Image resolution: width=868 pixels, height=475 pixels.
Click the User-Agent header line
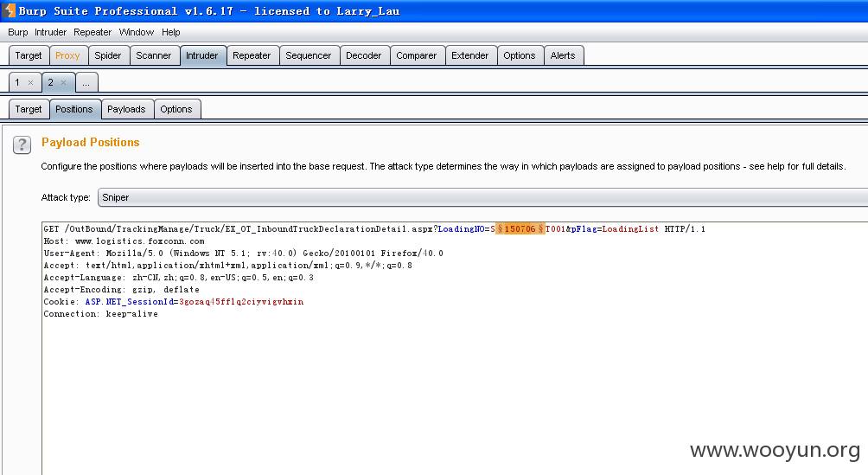click(x=243, y=254)
